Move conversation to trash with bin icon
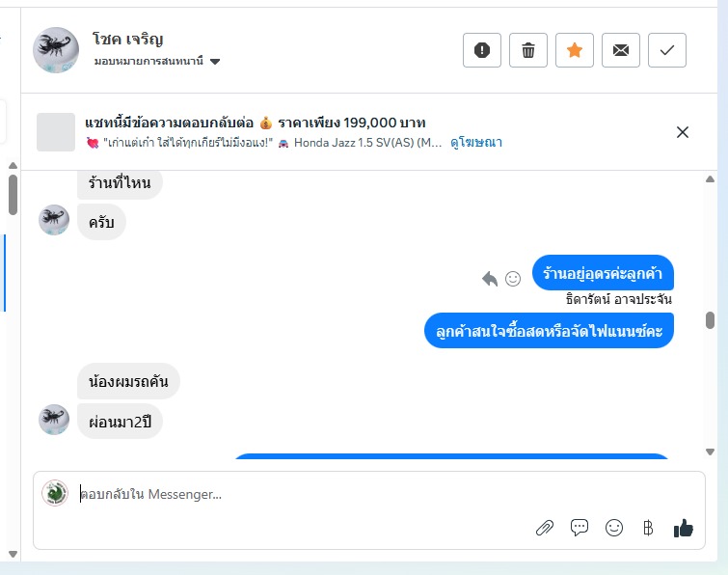Screen dimensions: 728x575 coord(528,50)
